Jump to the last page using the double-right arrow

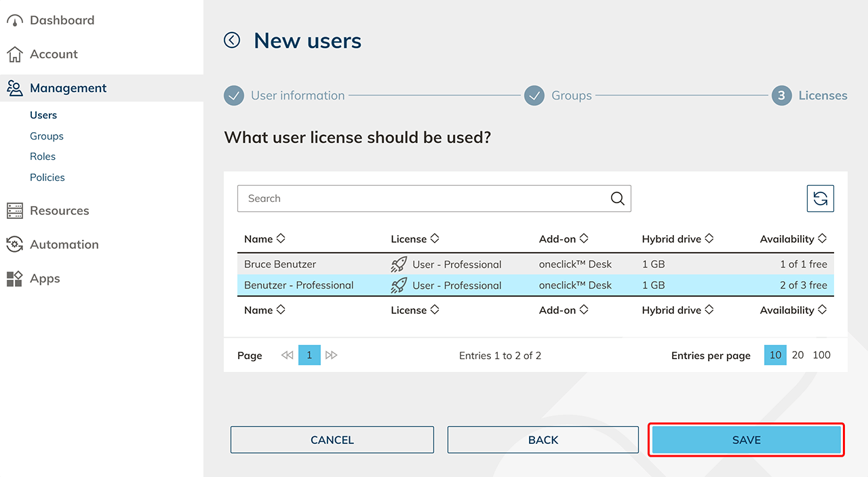[x=332, y=355]
